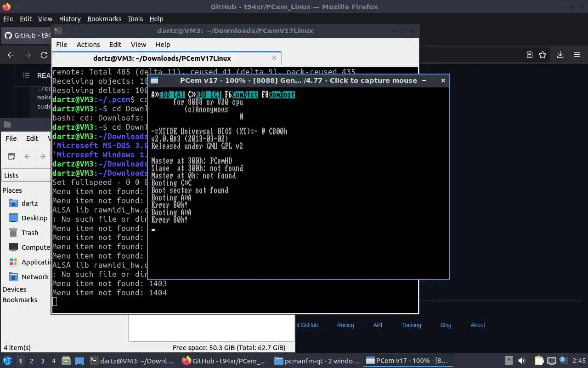The height and width of the screenshot is (368, 588).
Task: Open the terminal Actions menu
Action: click(x=88, y=45)
